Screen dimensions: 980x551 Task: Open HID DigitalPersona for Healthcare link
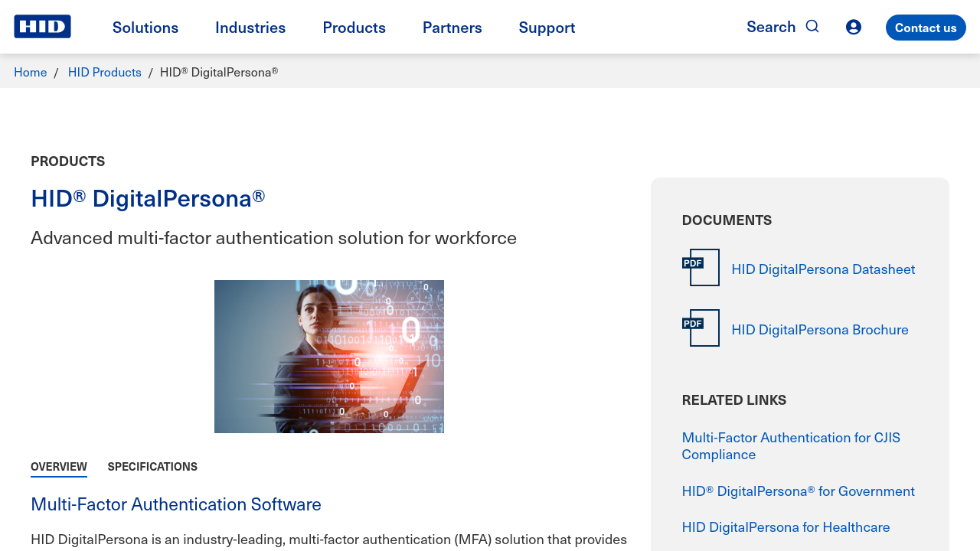coord(786,527)
